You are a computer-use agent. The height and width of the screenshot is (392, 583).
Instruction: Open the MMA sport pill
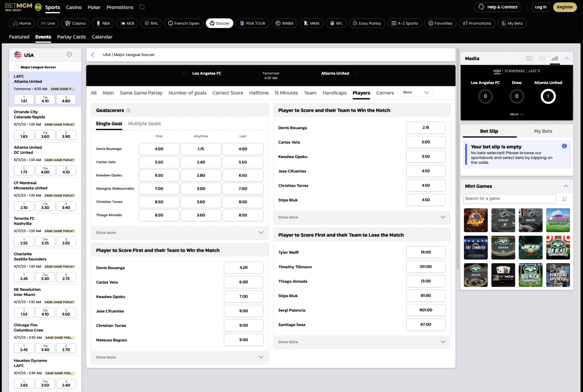[x=311, y=23]
